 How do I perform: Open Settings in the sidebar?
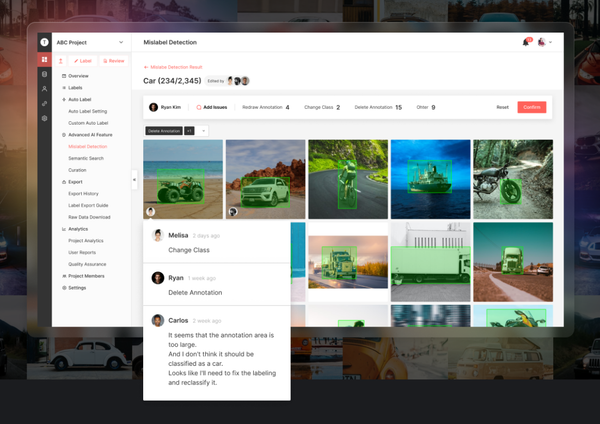click(77, 288)
